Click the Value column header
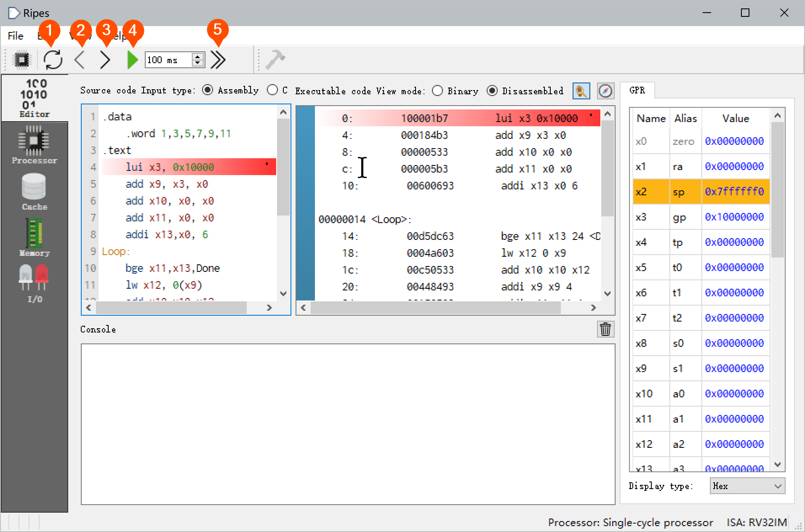The height and width of the screenshot is (532, 805). pos(736,118)
